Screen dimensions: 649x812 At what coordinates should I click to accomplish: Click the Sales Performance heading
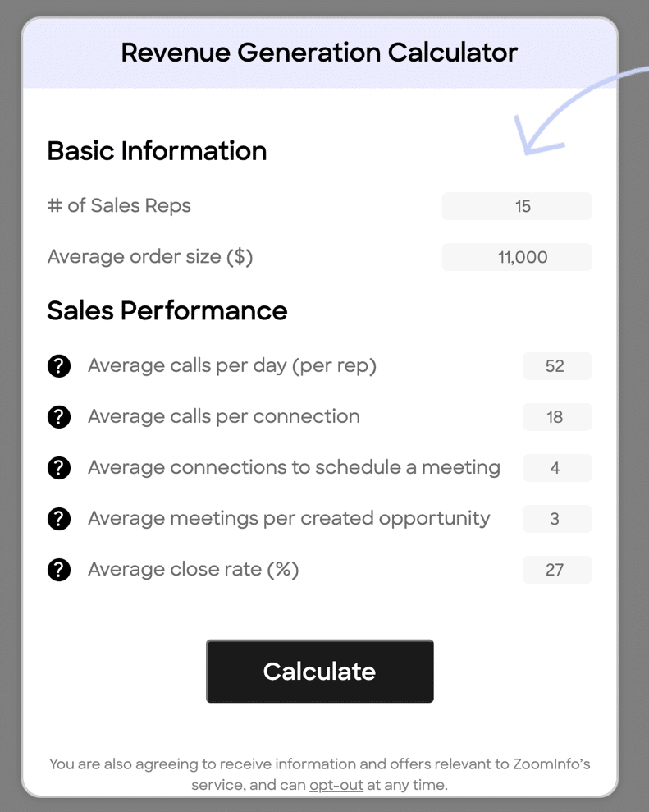167,310
